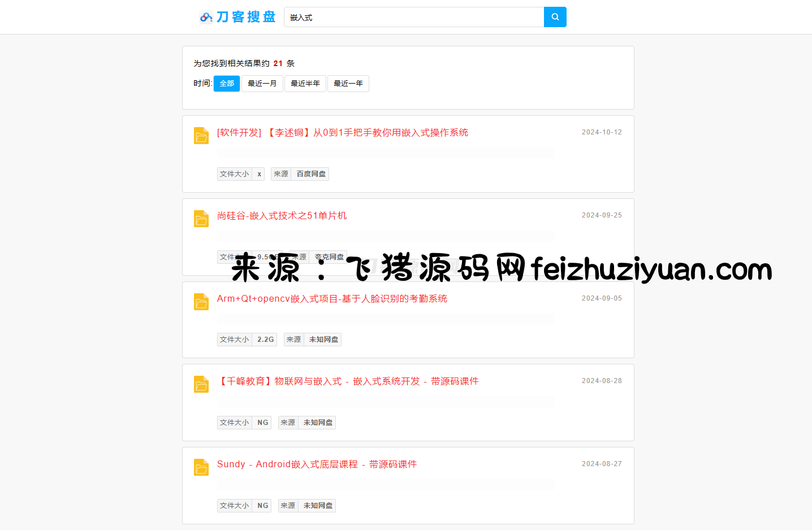Open Sundy Android嵌入式底层课程 link
The width and height of the screenshot is (812, 530).
317,464
